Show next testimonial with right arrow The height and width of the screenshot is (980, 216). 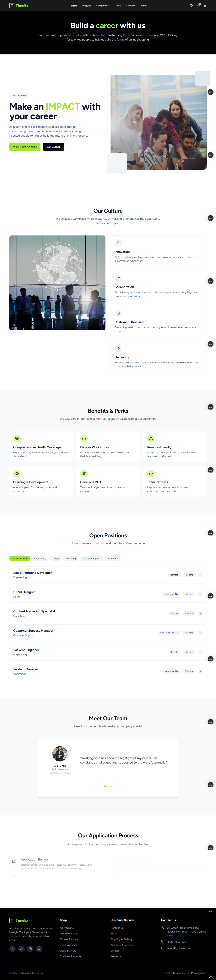pos(118,786)
